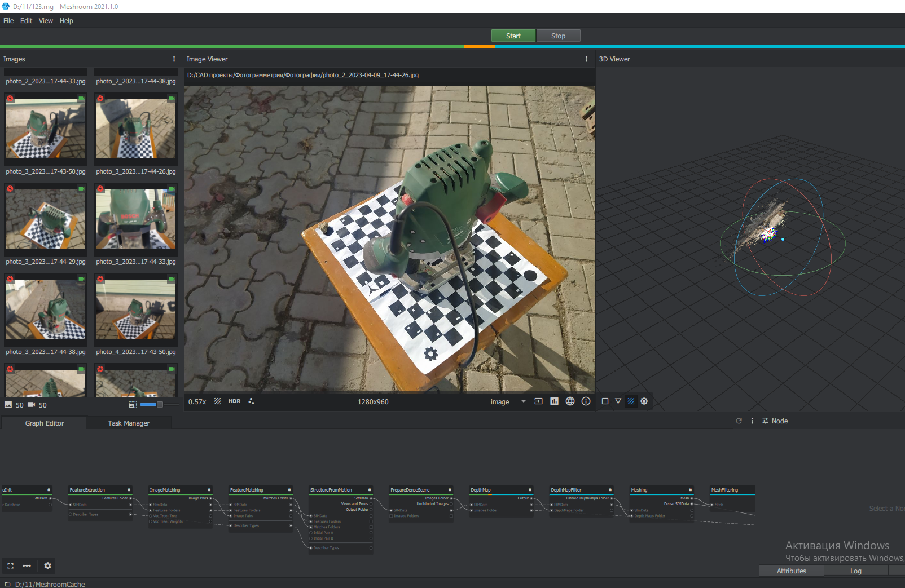Viewport: 905px width, 588px height.
Task: Open the File menu
Action: pyautogui.click(x=8, y=21)
